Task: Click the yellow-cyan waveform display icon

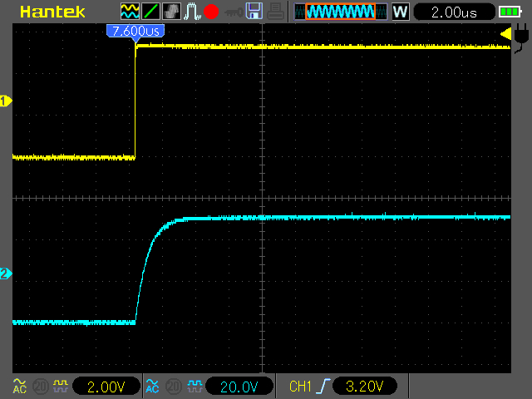Action: 130,11
